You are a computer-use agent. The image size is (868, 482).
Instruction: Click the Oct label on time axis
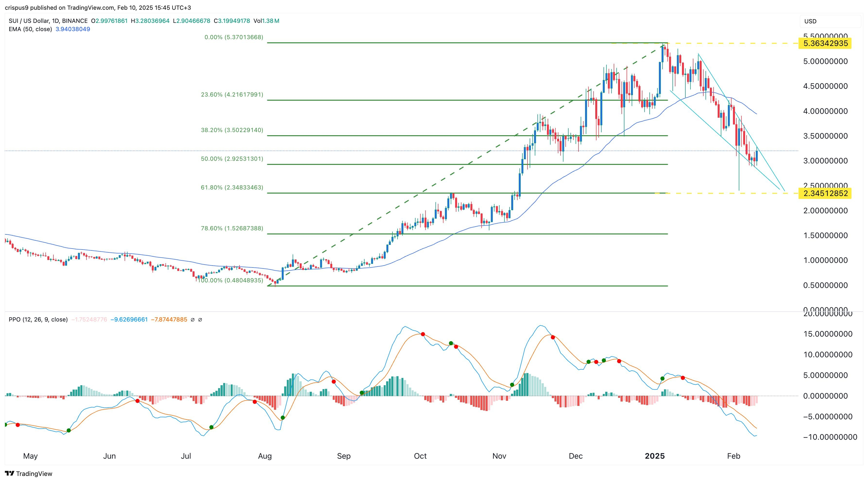[420, 456]
